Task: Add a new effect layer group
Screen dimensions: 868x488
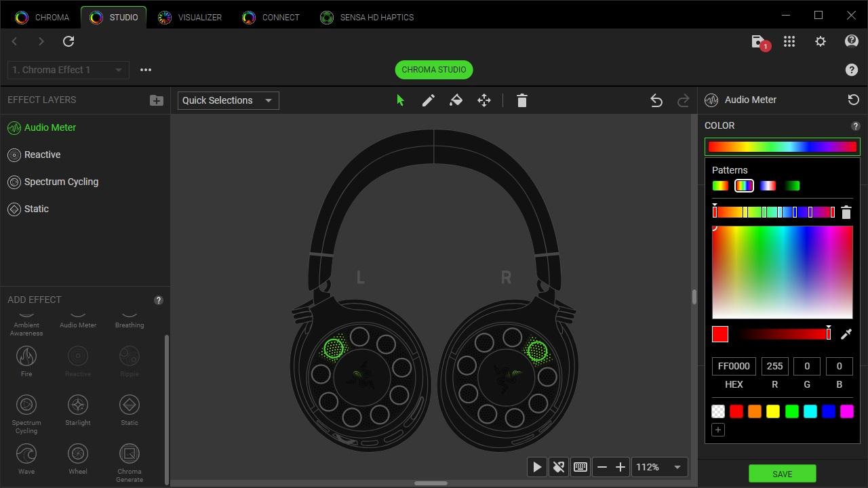Action: (157, 100)
